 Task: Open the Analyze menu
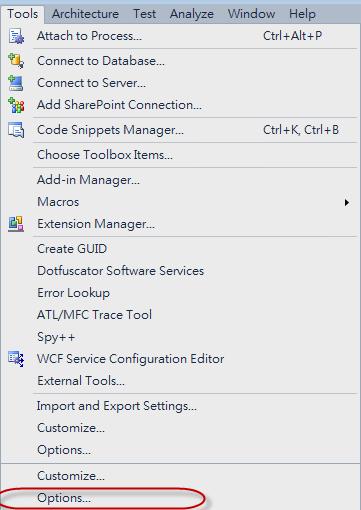(192, 14)
